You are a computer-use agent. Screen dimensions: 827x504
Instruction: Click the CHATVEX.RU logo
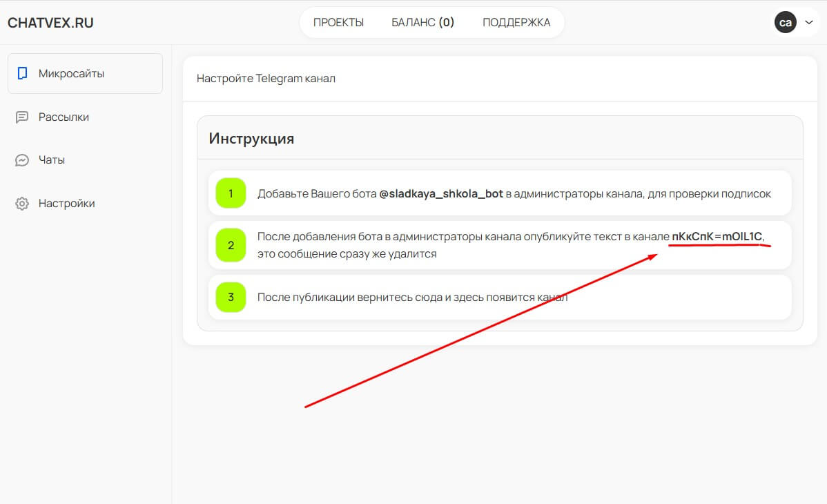tap(50, 23)
